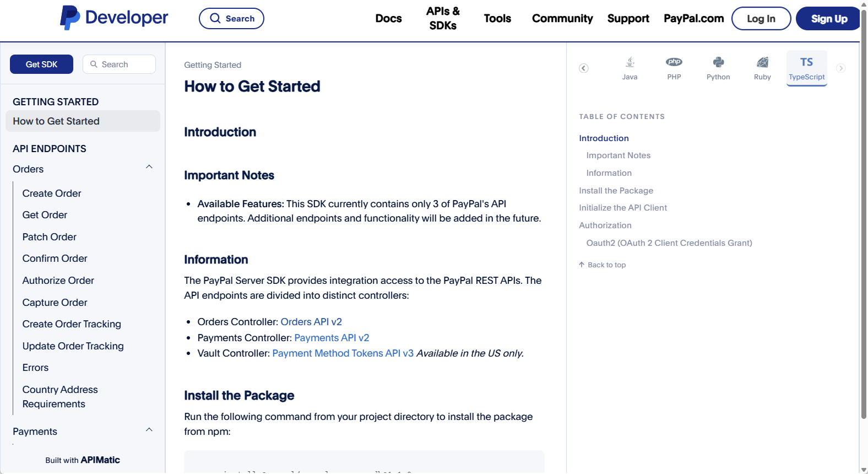Open Confirm Order endpoint
The height and width of the screenshot is (474, 868).
[55, 258]
